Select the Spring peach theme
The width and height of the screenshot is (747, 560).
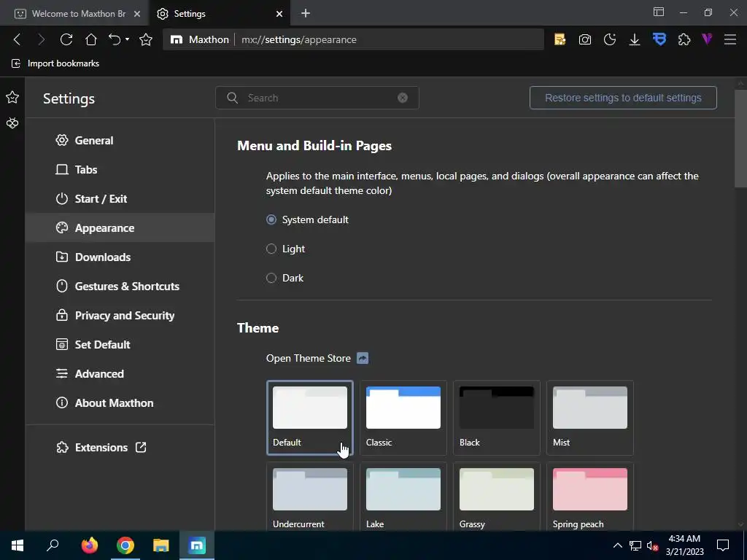[589, 497]
